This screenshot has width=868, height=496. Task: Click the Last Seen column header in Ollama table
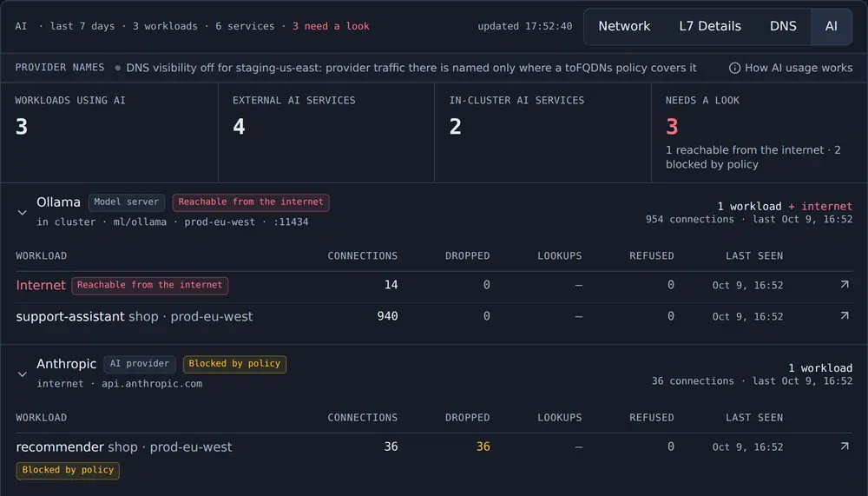754,256
